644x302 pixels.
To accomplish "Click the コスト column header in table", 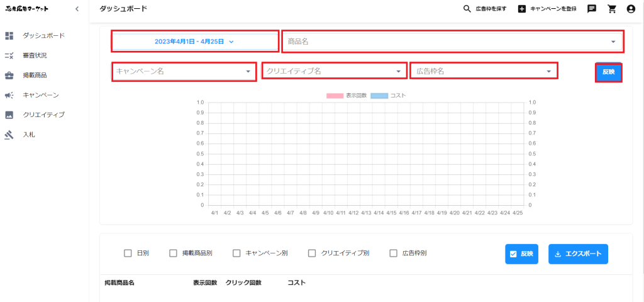I will tap(297, 283).
